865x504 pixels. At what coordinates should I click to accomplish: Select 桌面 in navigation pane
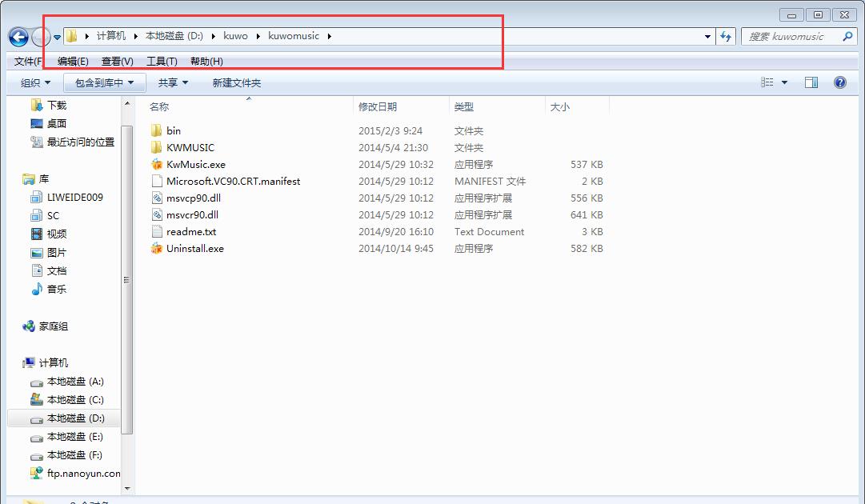click(x=56, y=123)
